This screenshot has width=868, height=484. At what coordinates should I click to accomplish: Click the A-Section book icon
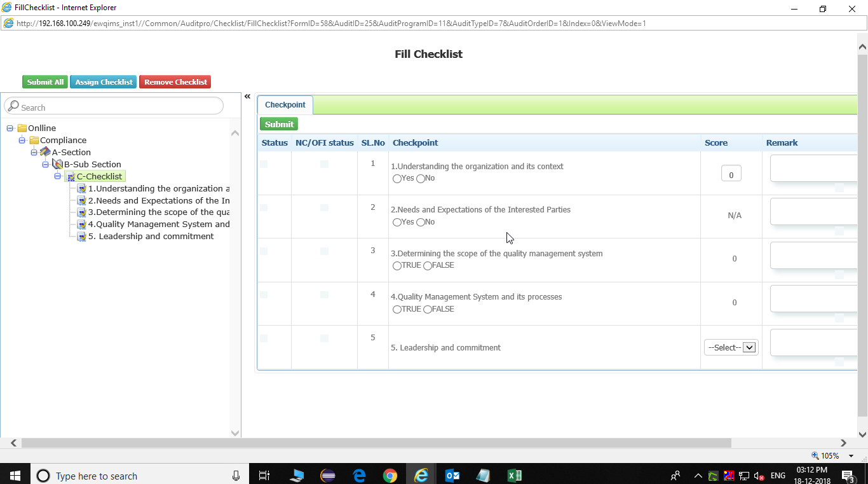click(46, 153)
